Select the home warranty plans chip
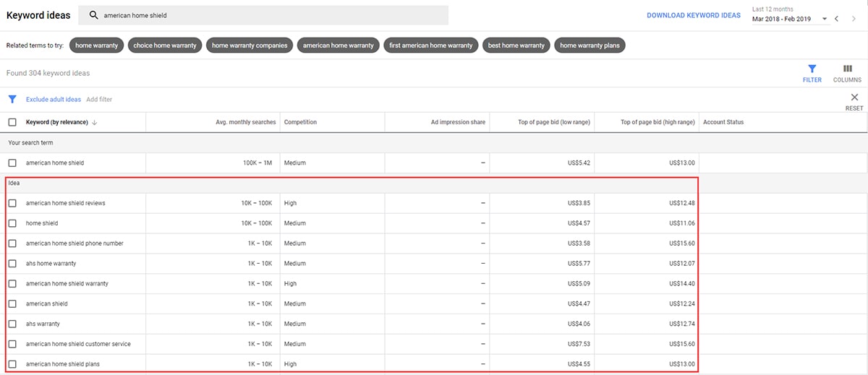The image size is (868, 375). click(x=590, y=46)
